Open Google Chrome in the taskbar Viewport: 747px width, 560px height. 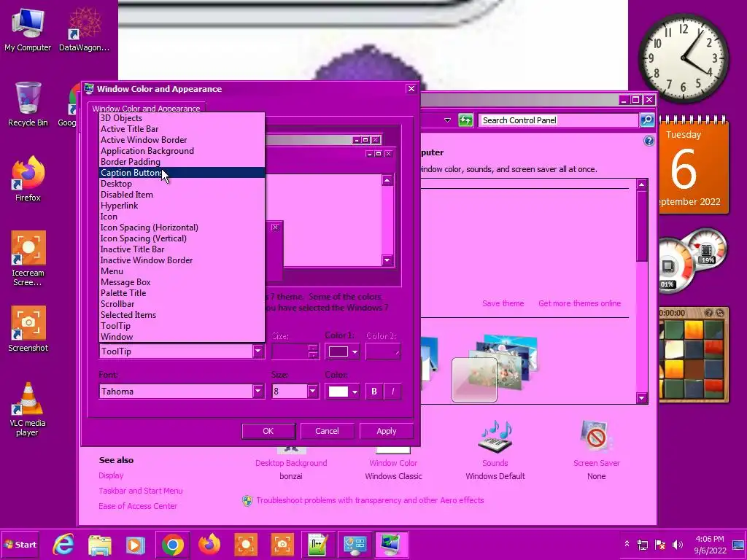click(x=172, y=544)
